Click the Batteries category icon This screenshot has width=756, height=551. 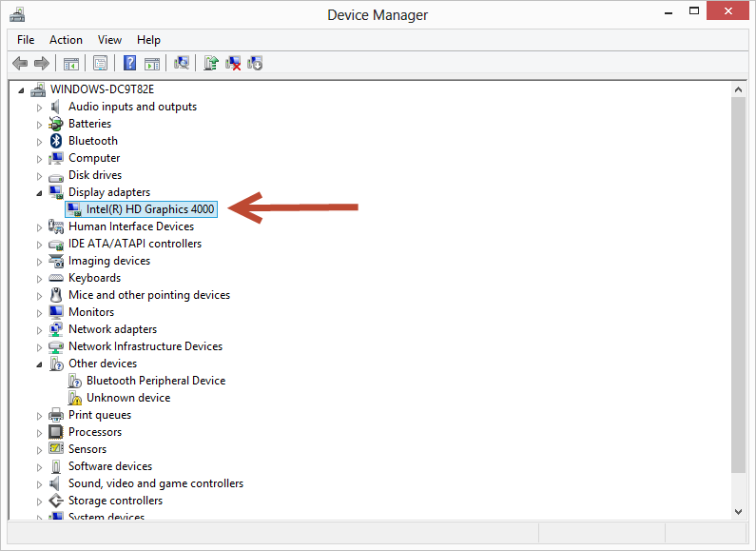(x=56, y=124)
